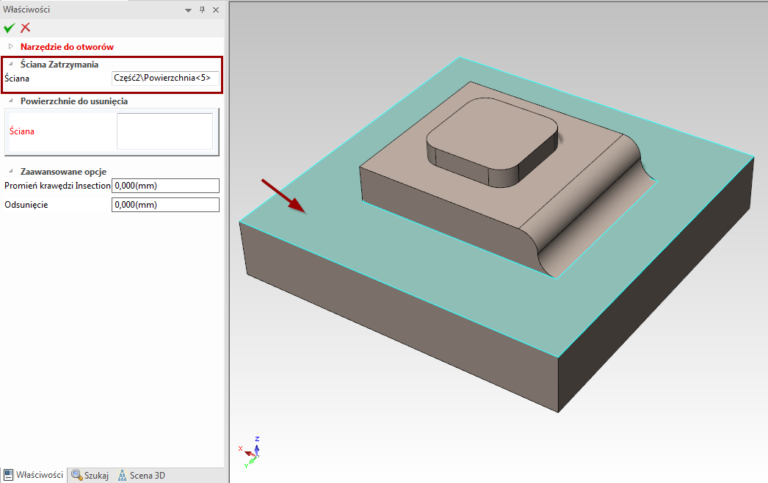Select the small rounded boss top face
The height and width of the screenshot is (483, 768).
[491, 142]
